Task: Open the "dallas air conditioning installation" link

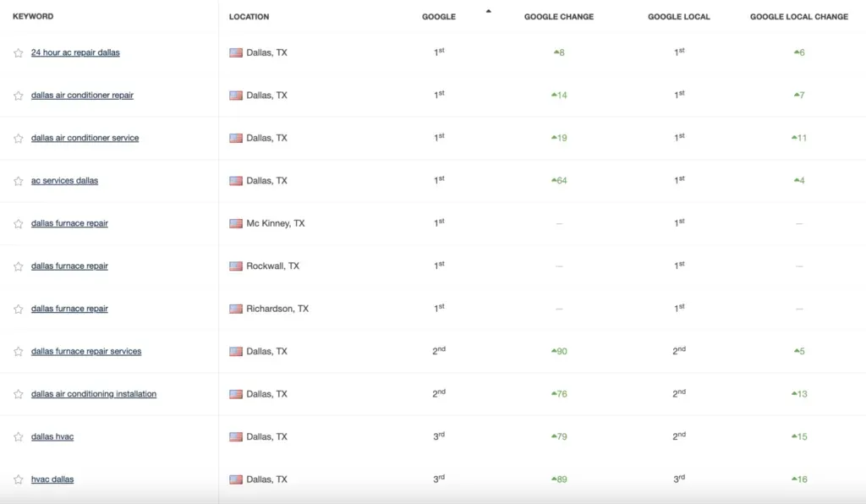Action: tap(93, 393)
